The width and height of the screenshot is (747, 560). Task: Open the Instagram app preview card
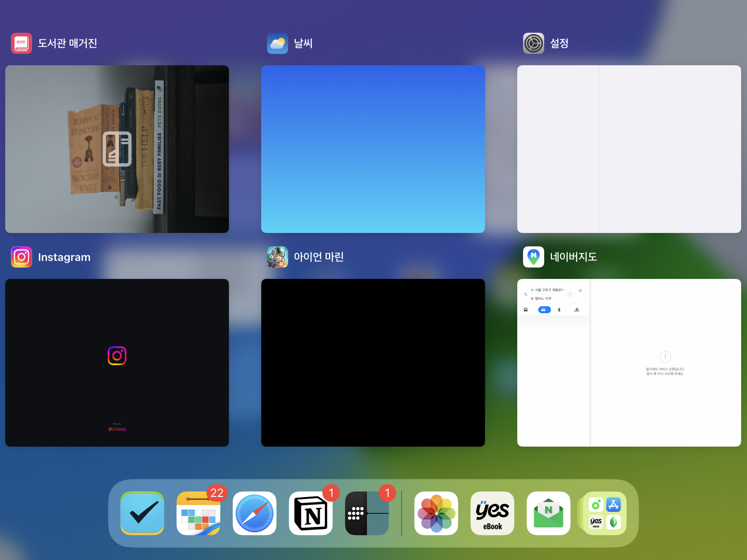pos(117,362)
